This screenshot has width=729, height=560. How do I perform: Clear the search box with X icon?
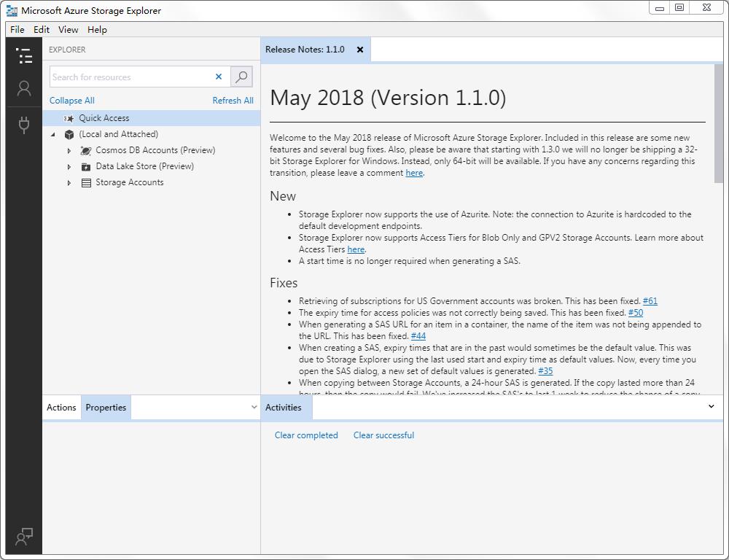tap(218, 77)
